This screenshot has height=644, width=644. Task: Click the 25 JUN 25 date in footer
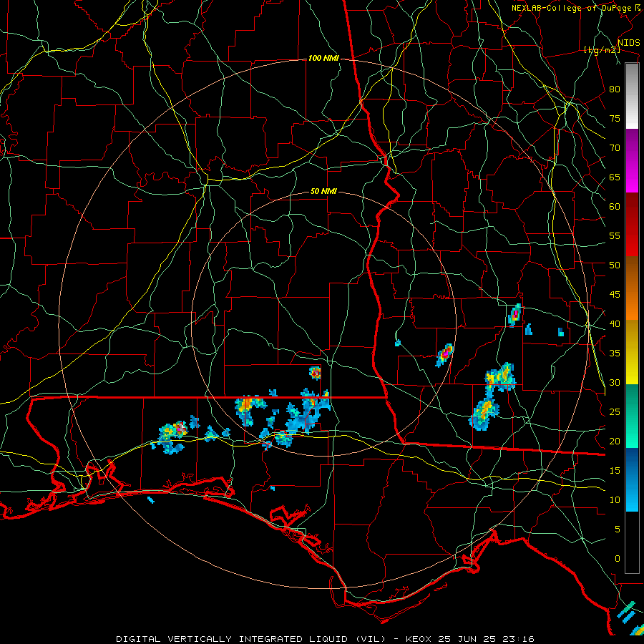pos(468,639)
